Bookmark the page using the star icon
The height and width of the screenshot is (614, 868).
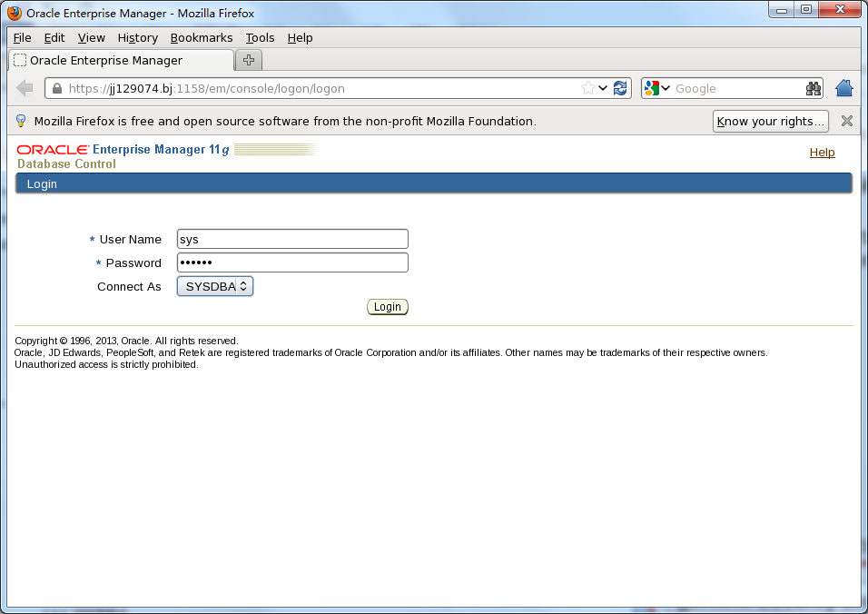[x=588, y=88]
